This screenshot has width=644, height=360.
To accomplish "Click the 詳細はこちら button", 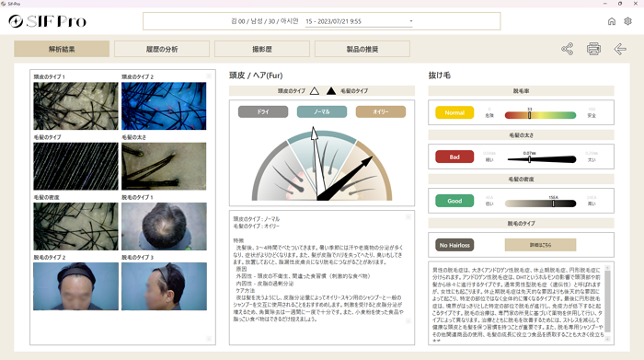I will [540, 245].
